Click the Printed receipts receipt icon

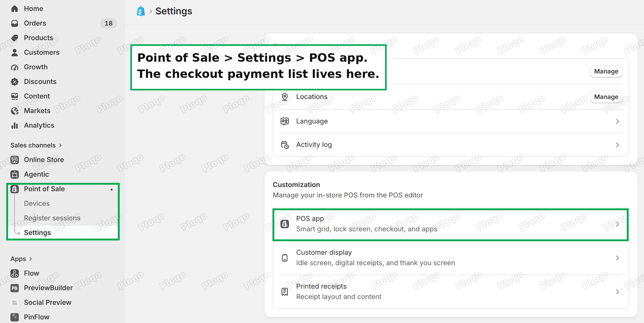click(x=285, y=292)
